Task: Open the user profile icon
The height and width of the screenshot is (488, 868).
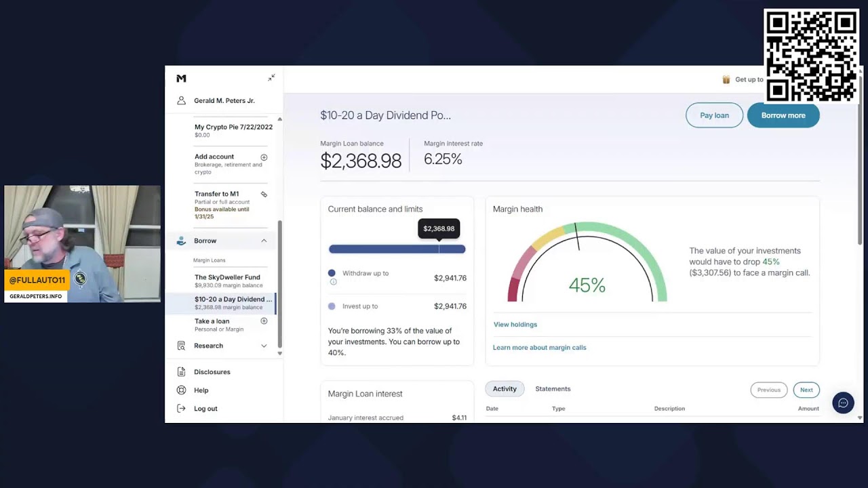Action: tap(181, 100)
